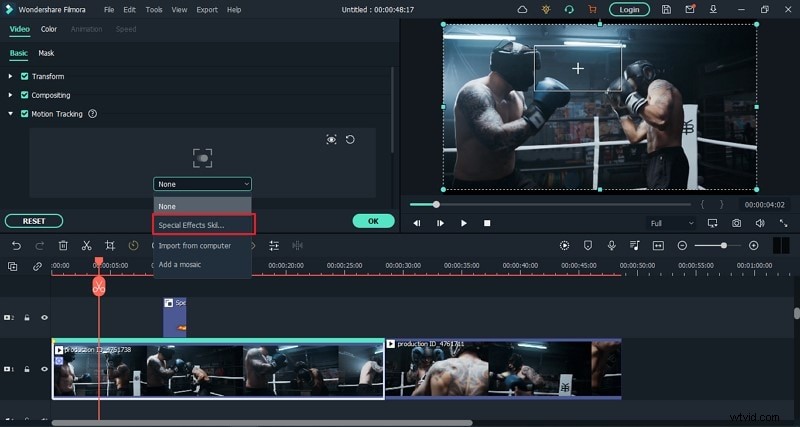Open the display settings monitor icon

click(x=713, y=223)
